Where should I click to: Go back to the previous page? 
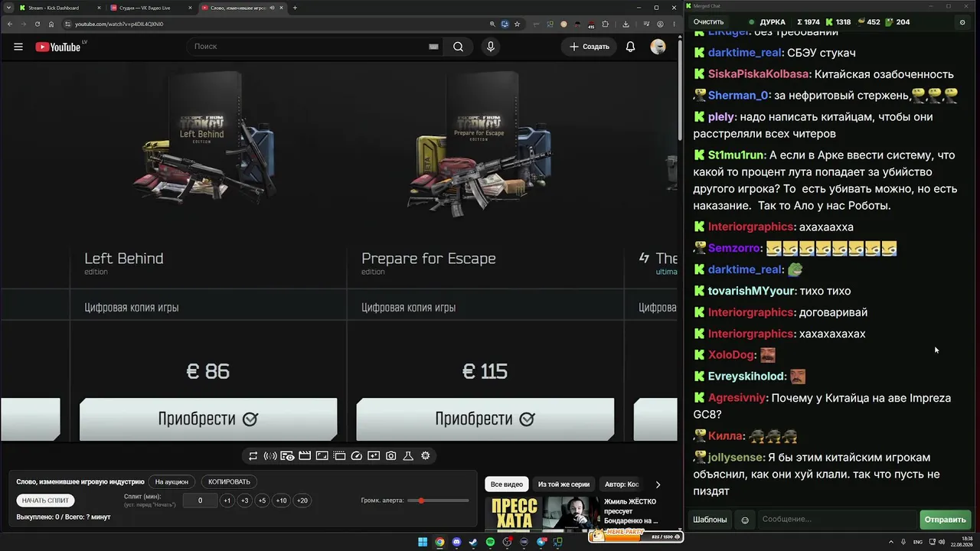pyautogui.click(x=10, y=24)
